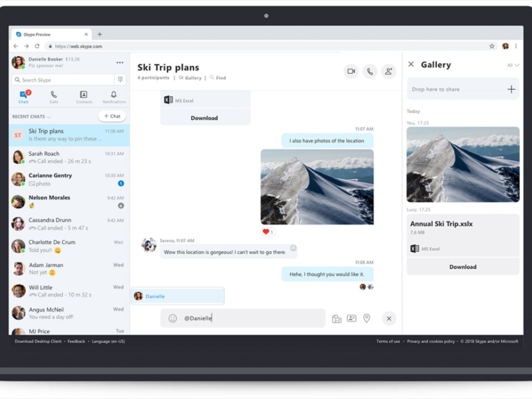This screenshot has width=532, height=399.
Task: Add a participant to the group
Action: 389,71
